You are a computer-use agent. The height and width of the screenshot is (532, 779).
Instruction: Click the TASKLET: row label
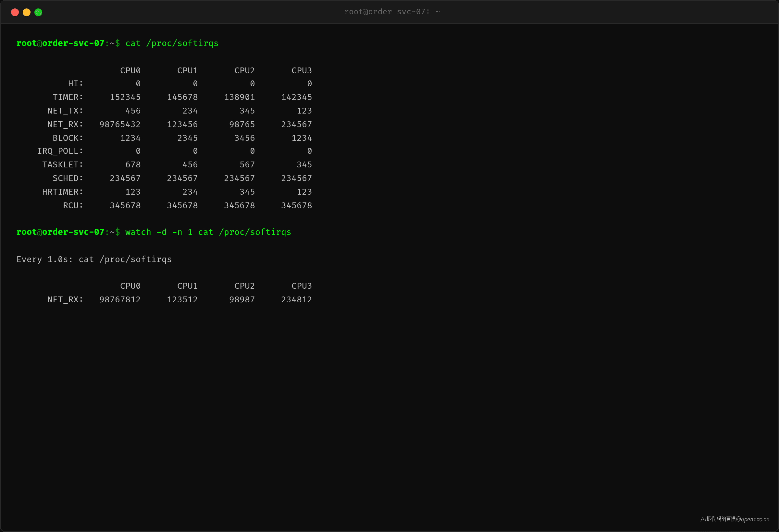click(x=62, y=165)
